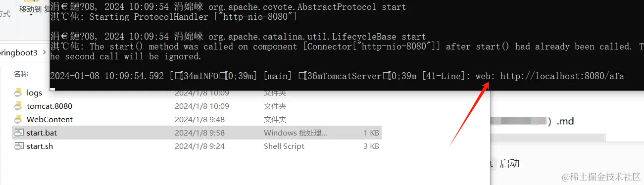This screenshot has width=644, height=185.
Task: Click the springboot3 breadcrumb path segment
Action: tap(19, 53)
